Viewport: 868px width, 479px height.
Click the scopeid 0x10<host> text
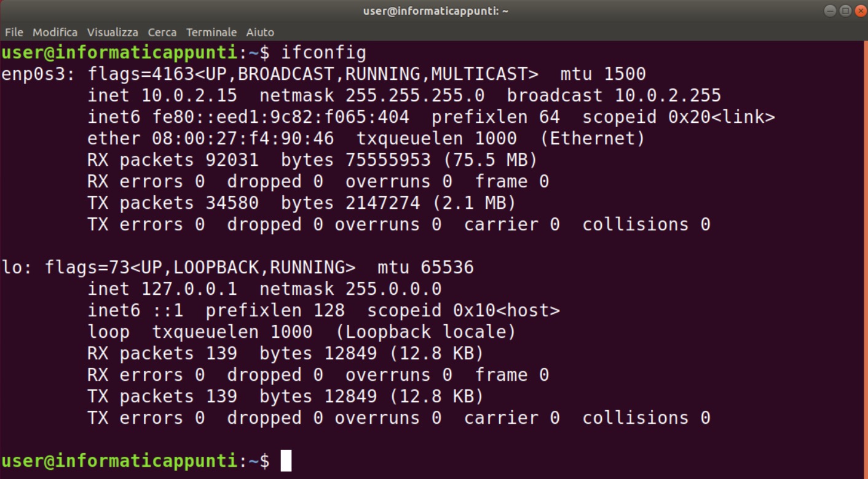464,311
